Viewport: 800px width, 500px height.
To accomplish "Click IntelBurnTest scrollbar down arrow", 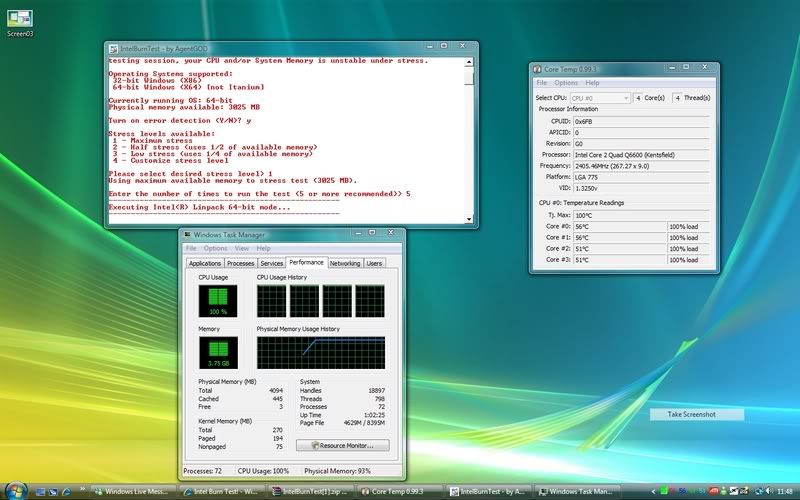I will [x=469, y=219].
